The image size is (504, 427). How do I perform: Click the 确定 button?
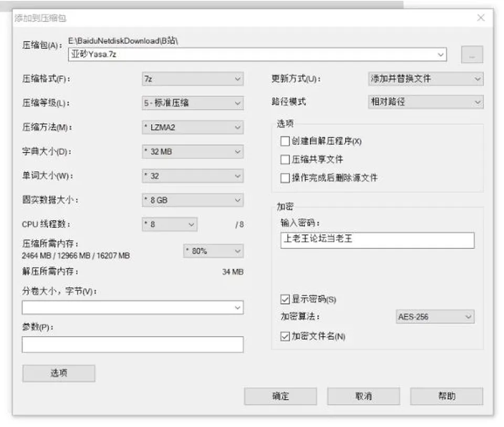280,396
